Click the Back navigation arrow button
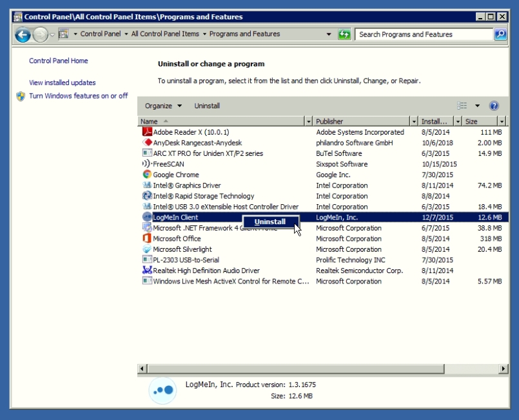 [23, 34]
